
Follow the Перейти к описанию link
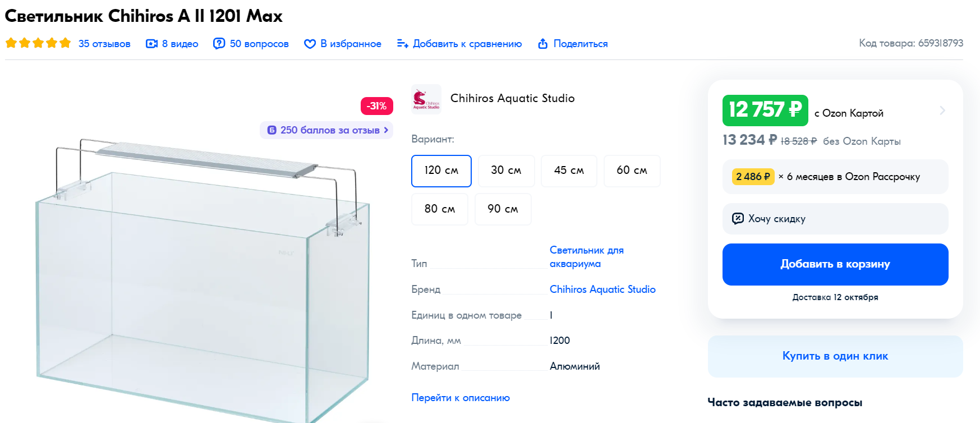[461, 398]
